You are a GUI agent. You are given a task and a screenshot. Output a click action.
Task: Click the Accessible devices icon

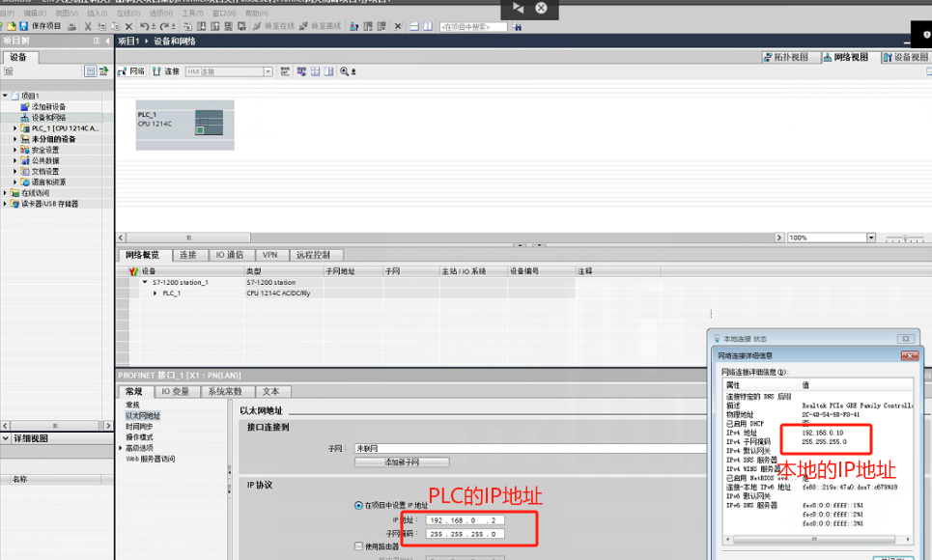354,26
